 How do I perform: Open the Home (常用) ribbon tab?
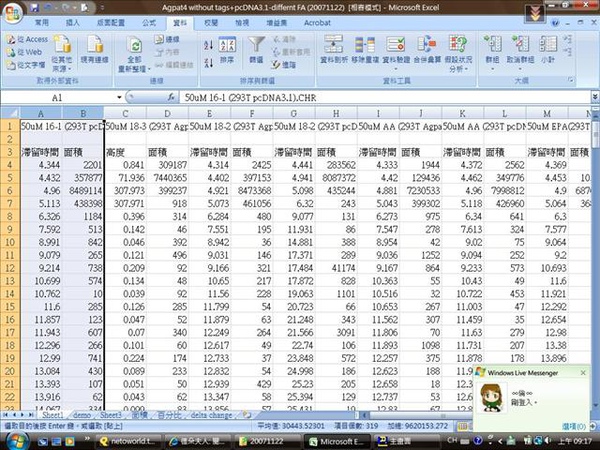pyautogui.click(x=42, y=23)
